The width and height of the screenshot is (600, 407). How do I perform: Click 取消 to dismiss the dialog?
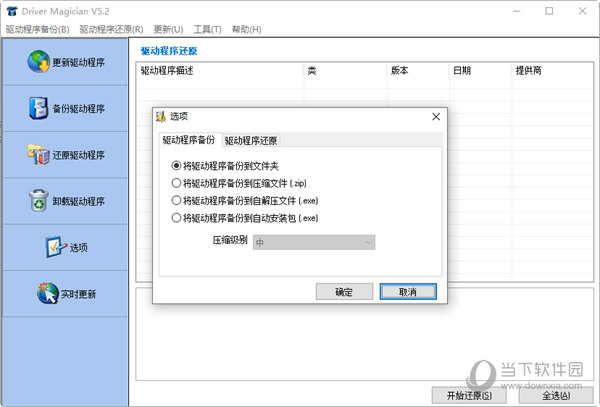(x=408, y=292)
